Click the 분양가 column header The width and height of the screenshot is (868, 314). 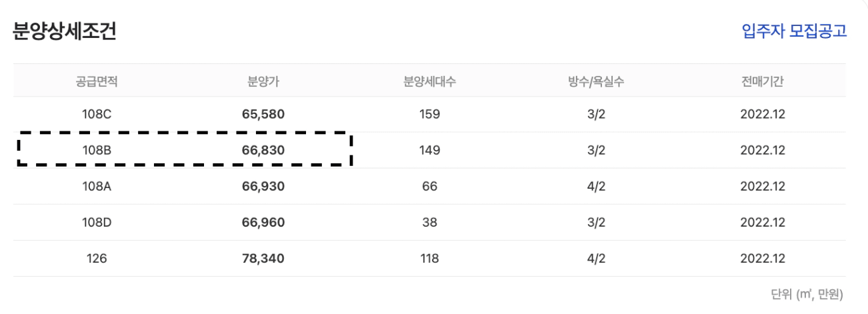[x=263, y=81]
